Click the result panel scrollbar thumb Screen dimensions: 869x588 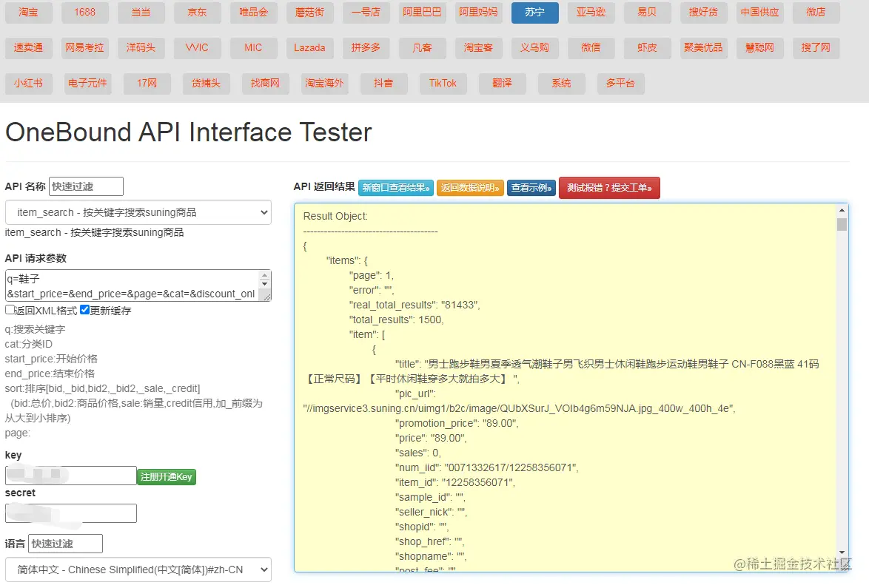click(842, 224)
